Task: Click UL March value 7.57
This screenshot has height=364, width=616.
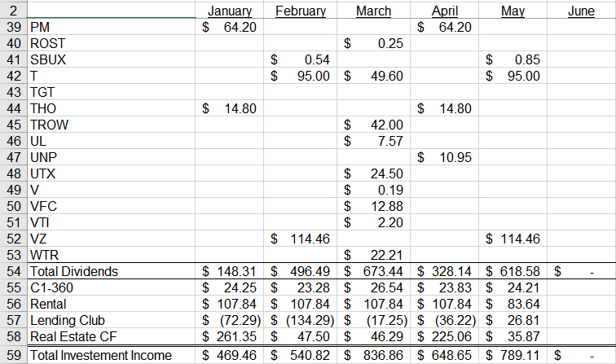Action: [373, 141]
